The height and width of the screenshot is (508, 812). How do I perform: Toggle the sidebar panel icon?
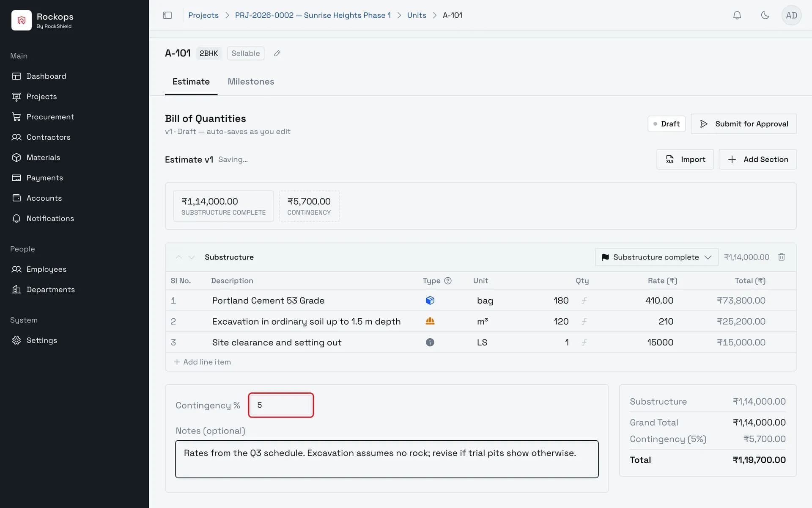tap(167, 15)
